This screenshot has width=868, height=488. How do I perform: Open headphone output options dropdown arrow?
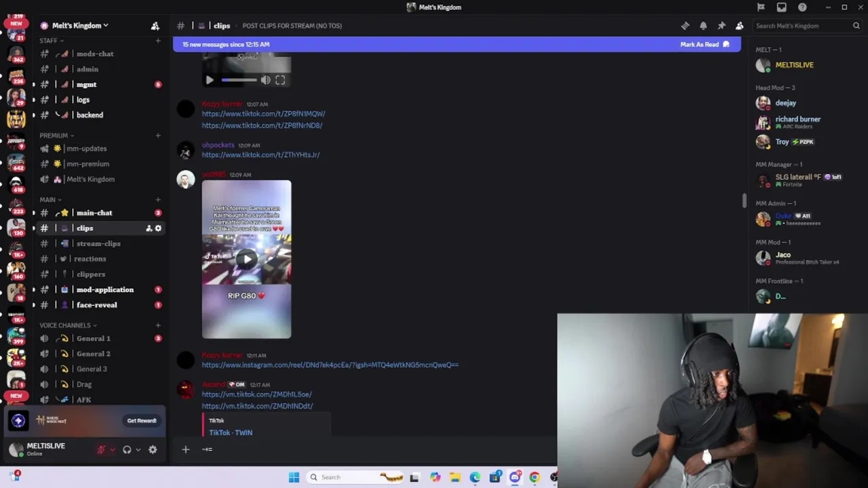138,449
